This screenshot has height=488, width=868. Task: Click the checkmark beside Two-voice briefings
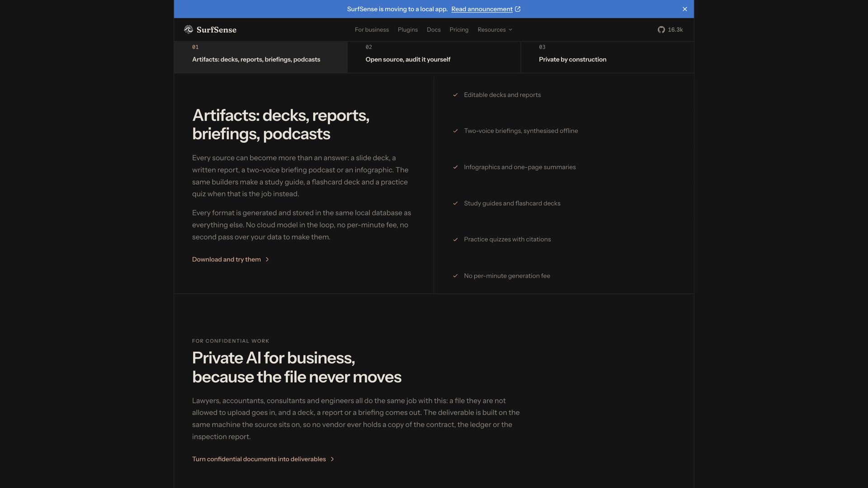pyautogui.click(x=455, y=131)
